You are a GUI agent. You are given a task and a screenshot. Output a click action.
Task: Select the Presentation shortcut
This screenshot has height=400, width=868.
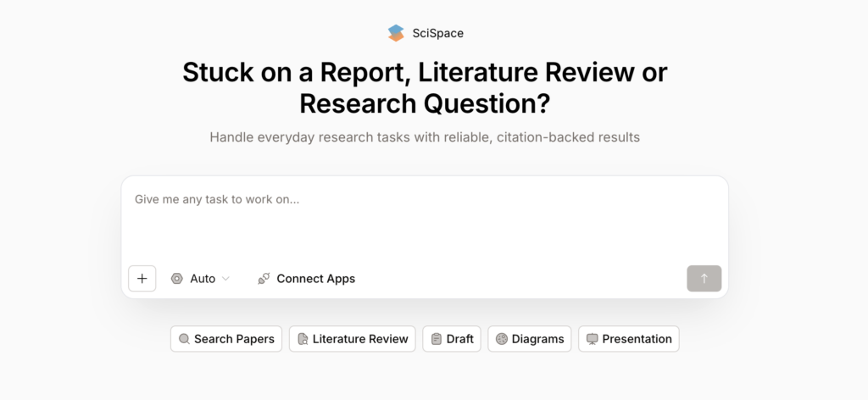(637, 339)
